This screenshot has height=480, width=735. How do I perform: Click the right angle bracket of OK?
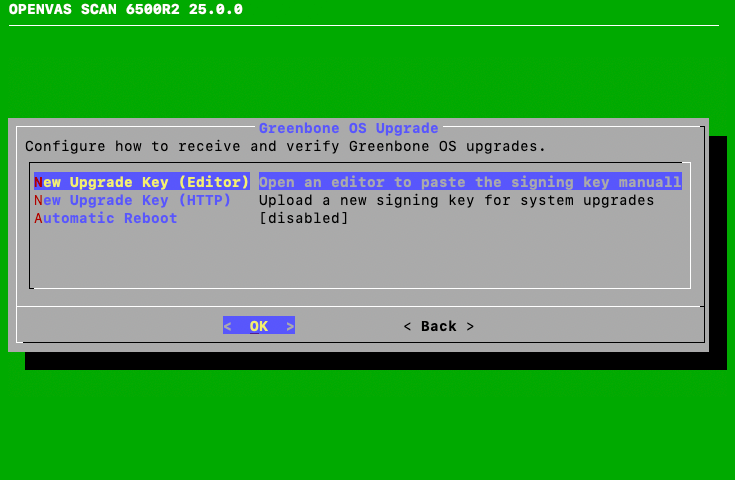point(290,326)
